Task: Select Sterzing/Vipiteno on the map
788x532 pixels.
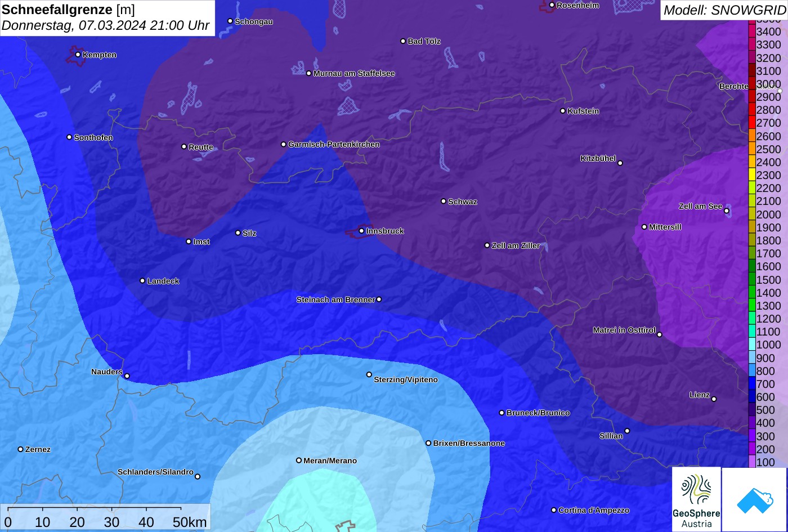Action: coord(406,379)
